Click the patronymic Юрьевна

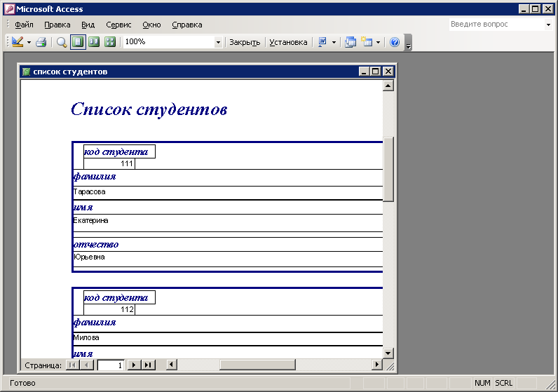click(89, 257)
